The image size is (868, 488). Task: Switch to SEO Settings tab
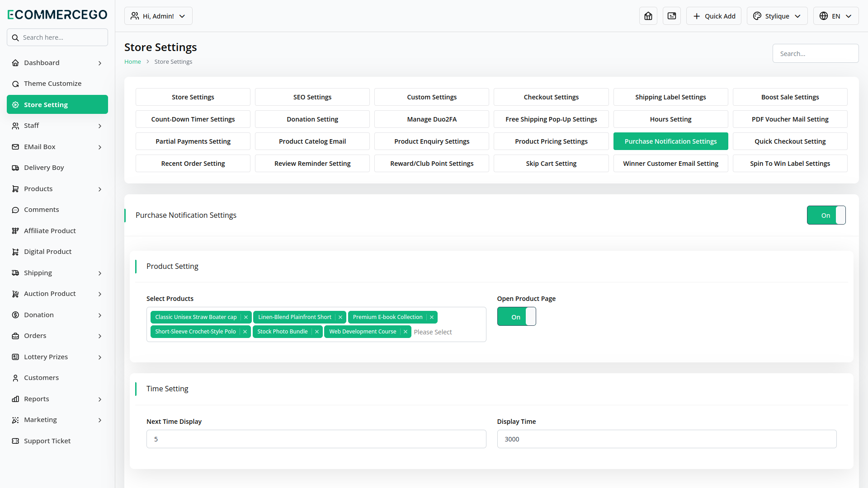pos(312,97)
